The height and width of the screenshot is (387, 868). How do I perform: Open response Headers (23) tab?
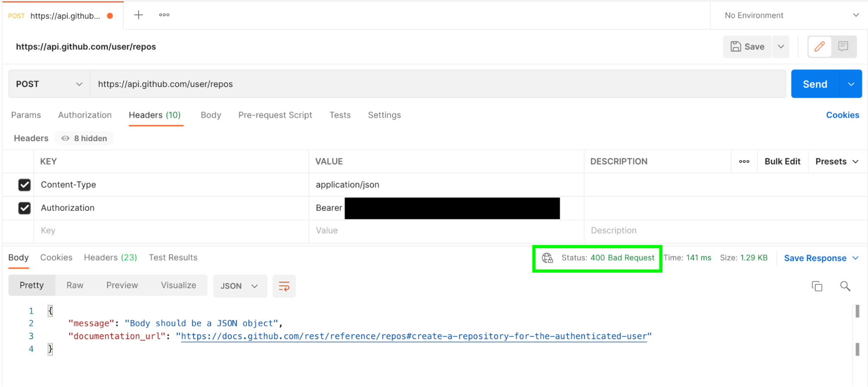110,258
